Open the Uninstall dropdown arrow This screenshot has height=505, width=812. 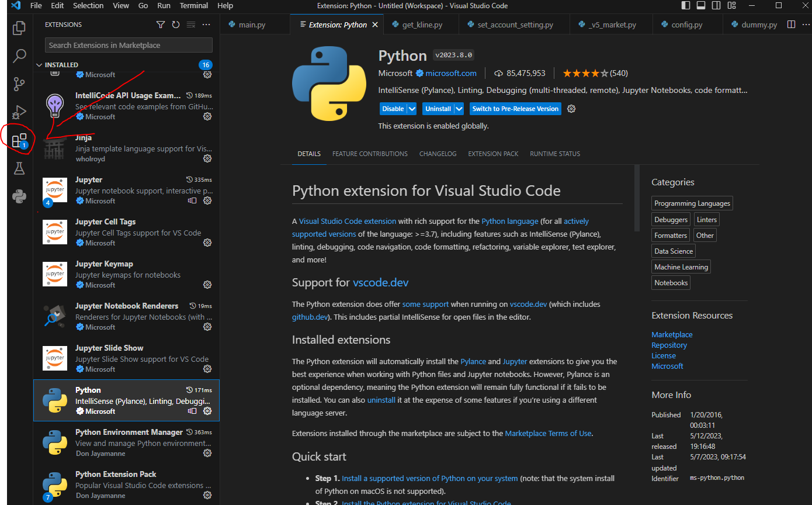click(459, 109)
